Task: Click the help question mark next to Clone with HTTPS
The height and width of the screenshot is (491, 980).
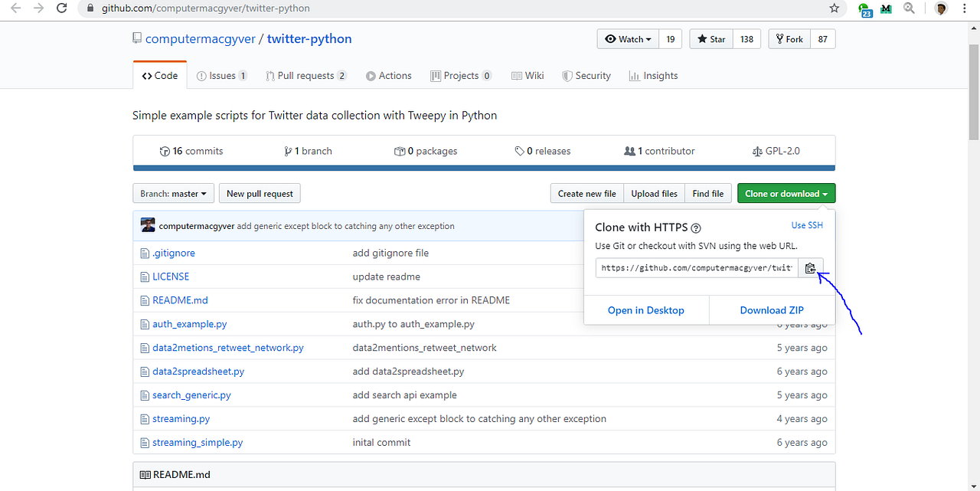Action: [x=695, y=227]
